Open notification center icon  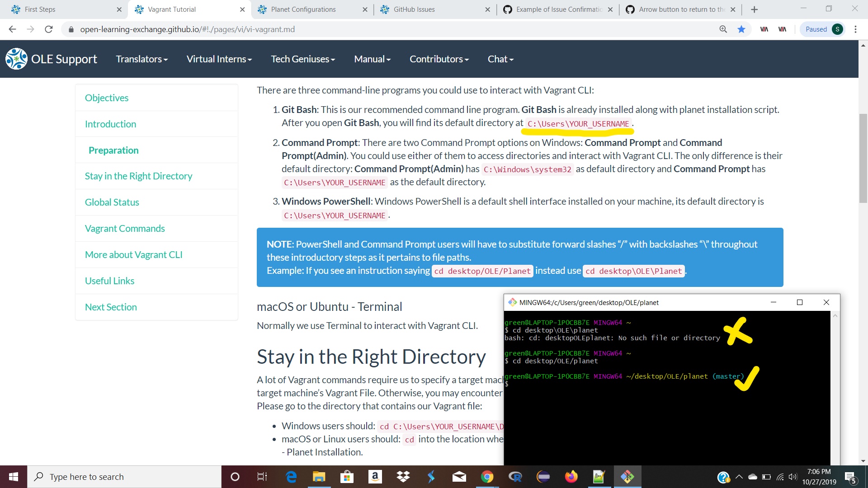(850, 477)
